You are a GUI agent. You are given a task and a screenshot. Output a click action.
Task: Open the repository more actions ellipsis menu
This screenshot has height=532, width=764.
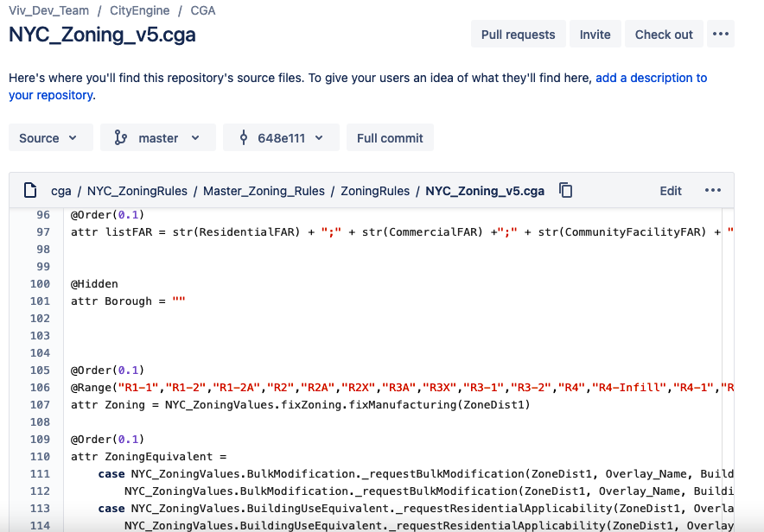click(x=720, y=34)
